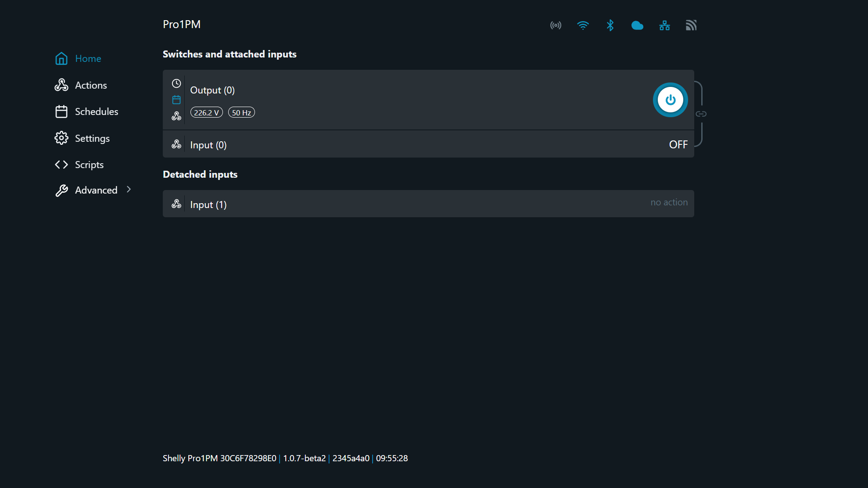Toggle Output (0) power on
The image size is (868, 488).
[x=670, y=100]
